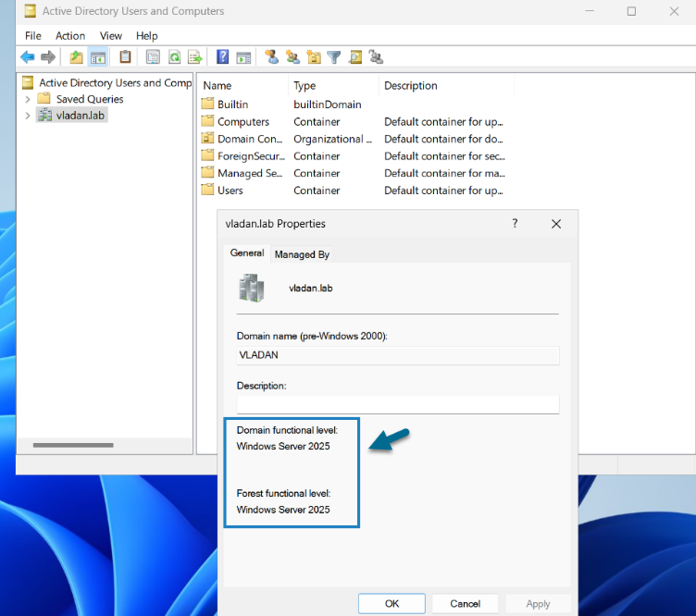
Task: Open the File menu
Action: pyautogui.click(x=32, y=35)
